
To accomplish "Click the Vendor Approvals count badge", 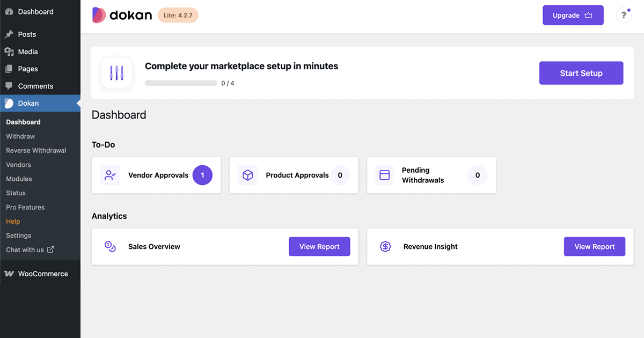I will coord(202,175).
